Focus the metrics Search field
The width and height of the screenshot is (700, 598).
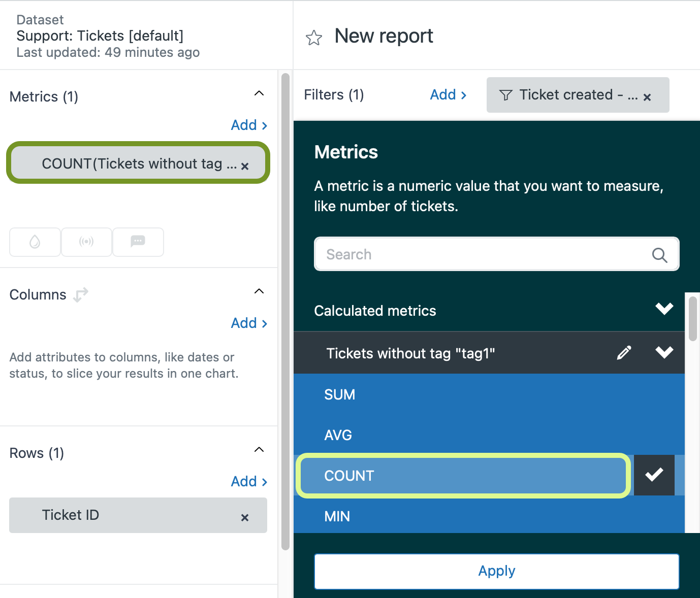coord(483,254)
